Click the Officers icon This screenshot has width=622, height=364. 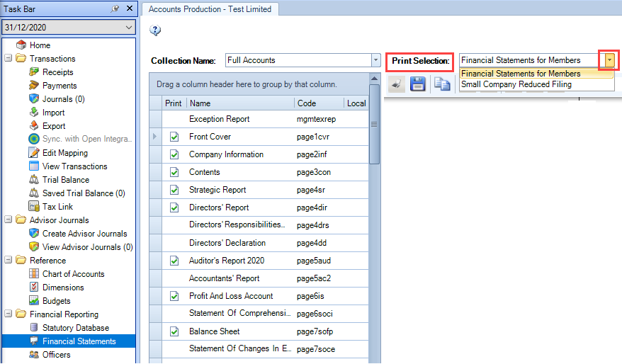34,355
